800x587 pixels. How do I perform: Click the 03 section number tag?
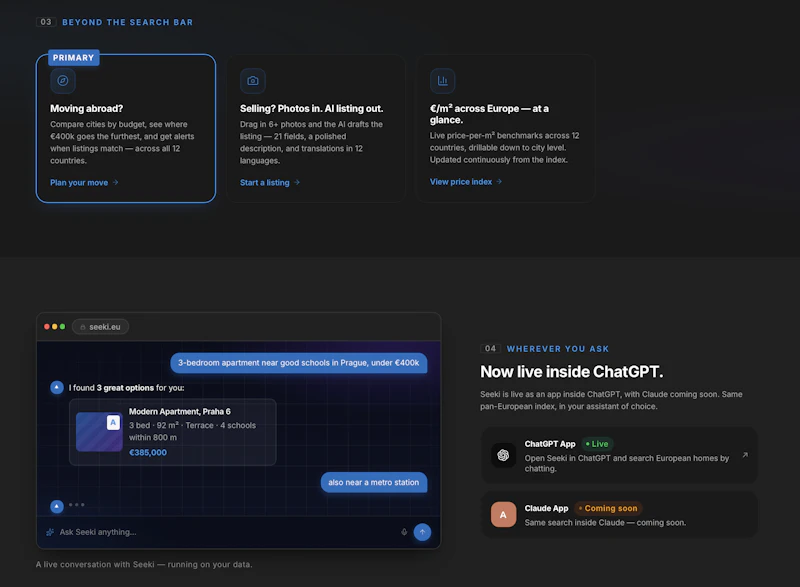[x=46, y=22]
